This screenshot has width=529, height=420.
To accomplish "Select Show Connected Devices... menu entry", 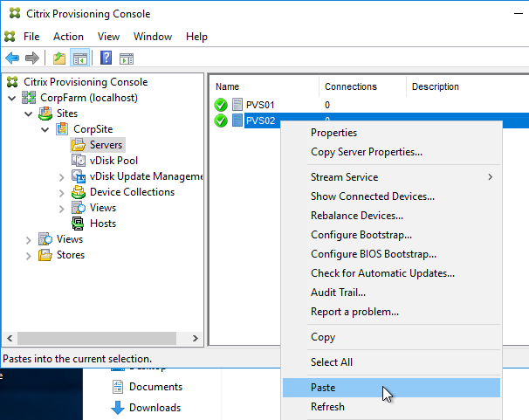I will pyautogui.click(x=391, y=196).
